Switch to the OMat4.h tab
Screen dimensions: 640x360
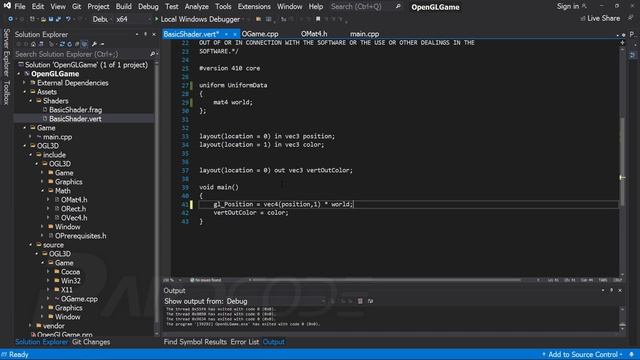pyautogui.click(x=314, y=34)
